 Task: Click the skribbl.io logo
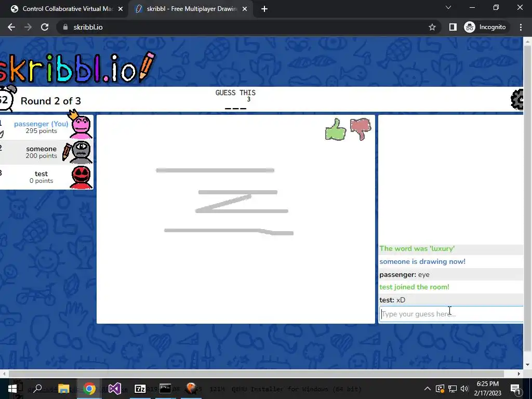click(x=77, y=68)
